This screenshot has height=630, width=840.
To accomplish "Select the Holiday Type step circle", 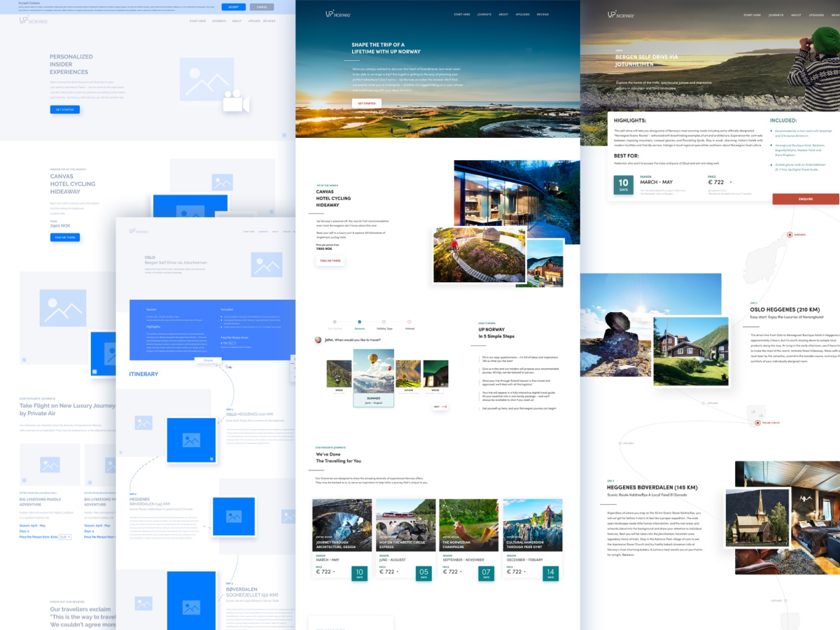I will point(384,322).
